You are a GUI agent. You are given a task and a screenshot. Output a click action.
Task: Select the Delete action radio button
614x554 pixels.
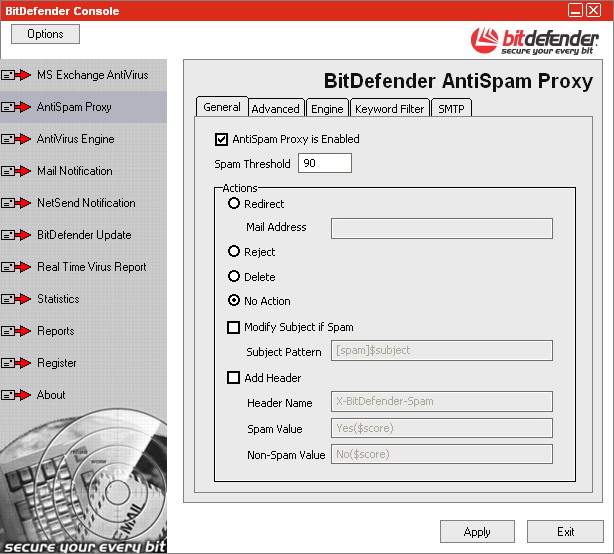(234, 276)
